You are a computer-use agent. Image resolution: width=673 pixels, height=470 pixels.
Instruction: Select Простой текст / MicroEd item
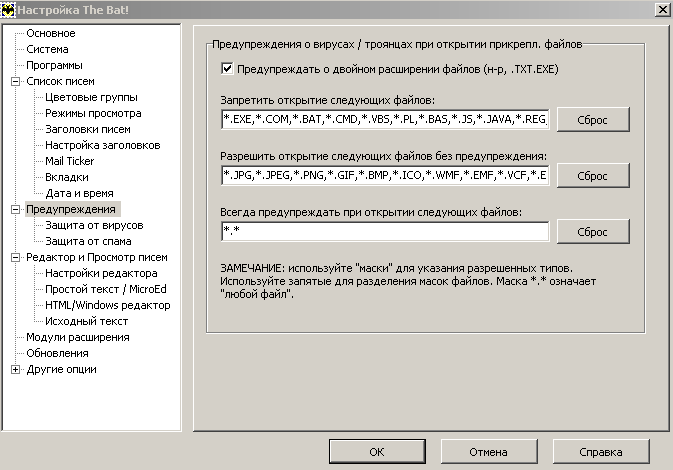pyautogui.click(x=106, y=289)
